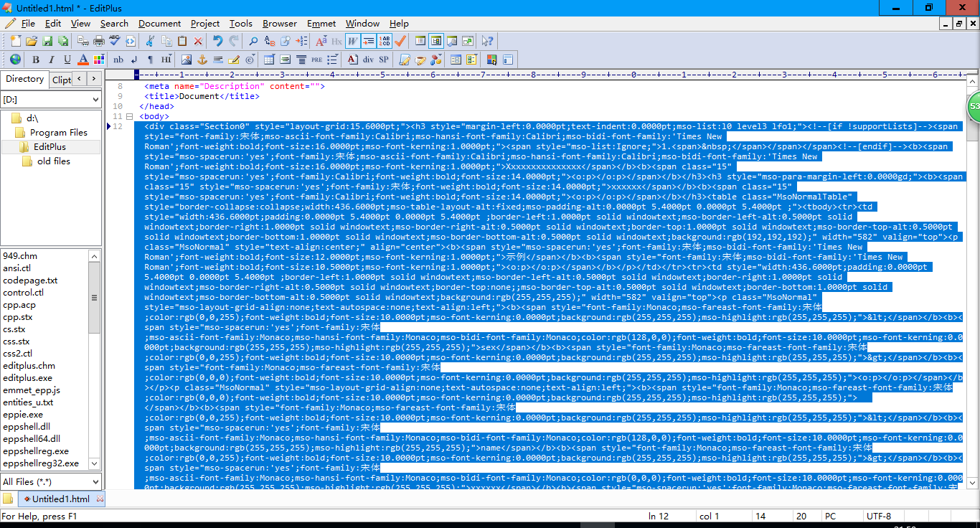Click the div tag icon
Viewport: 980px width, 528px height.
pos(368,60)
